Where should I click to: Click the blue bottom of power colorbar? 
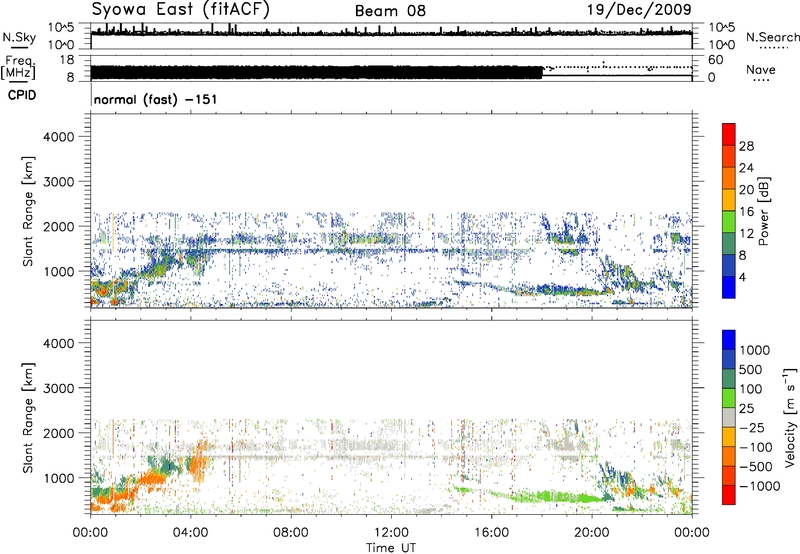[x=729, y=287]
